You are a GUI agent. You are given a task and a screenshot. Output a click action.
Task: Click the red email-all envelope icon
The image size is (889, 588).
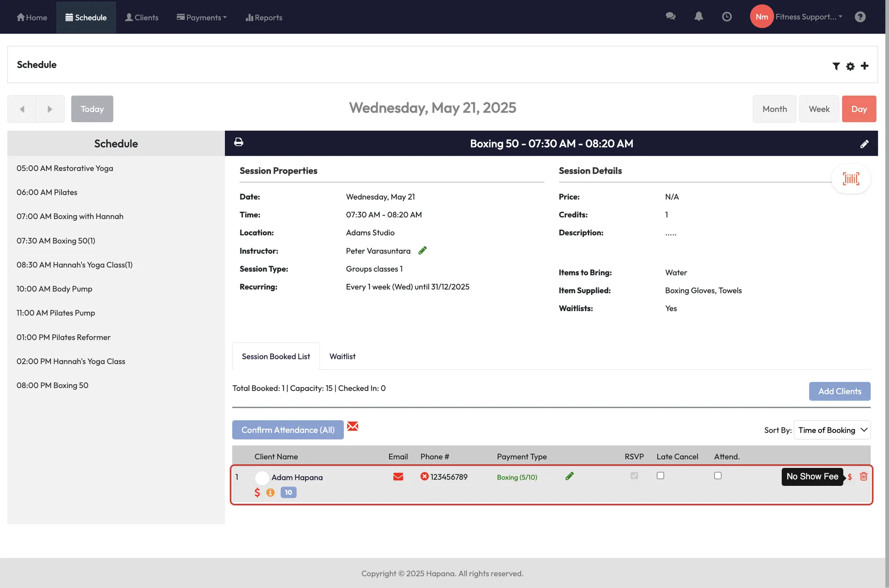pyautogui.click(x=352, y=427)
